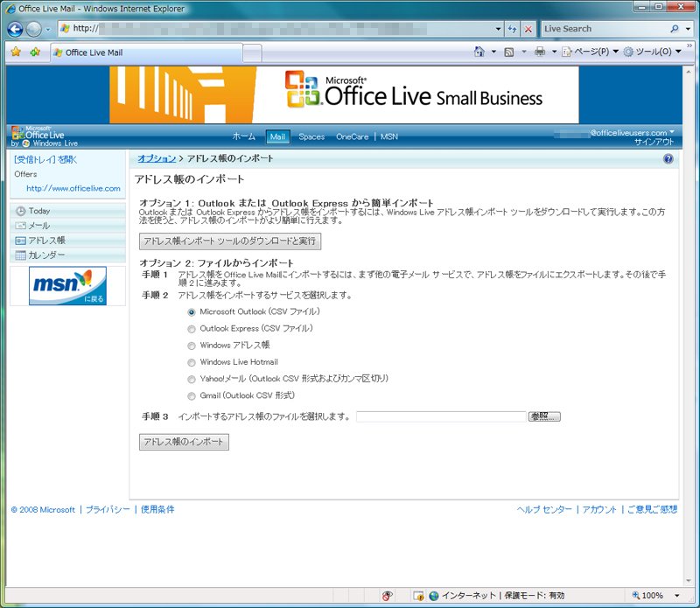
Task: Open the ツール(O) menu
Action: click(652, 52)
